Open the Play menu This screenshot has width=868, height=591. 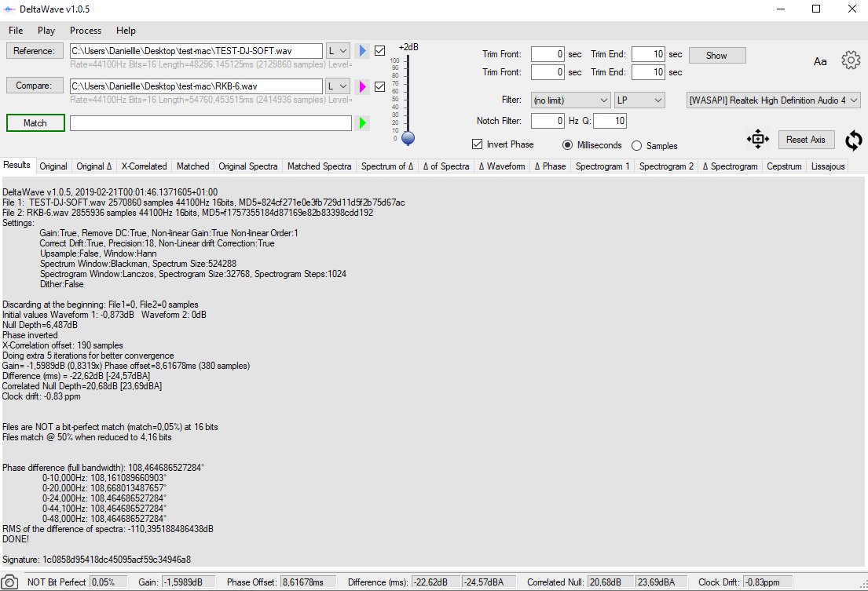pyautogui.click(x=46, y=31)
